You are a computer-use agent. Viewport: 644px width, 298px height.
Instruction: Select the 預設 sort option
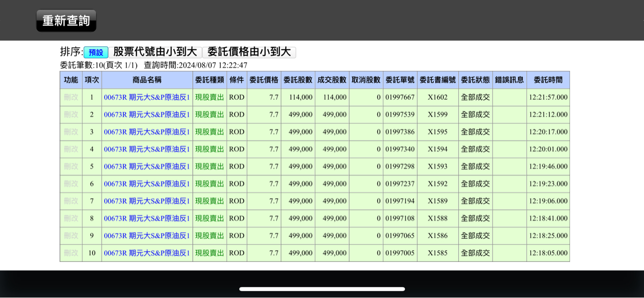96,52
